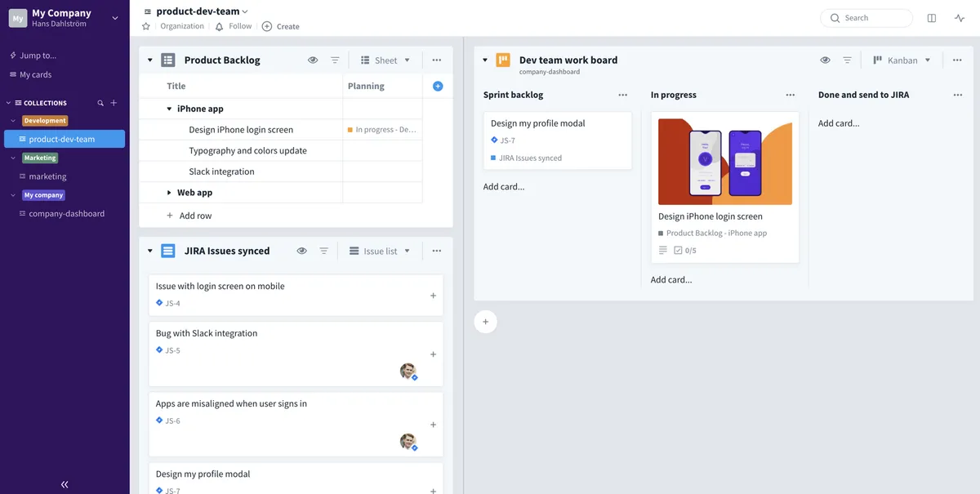Click plus on Bug with Slack integration card

(x=433, y=354)
